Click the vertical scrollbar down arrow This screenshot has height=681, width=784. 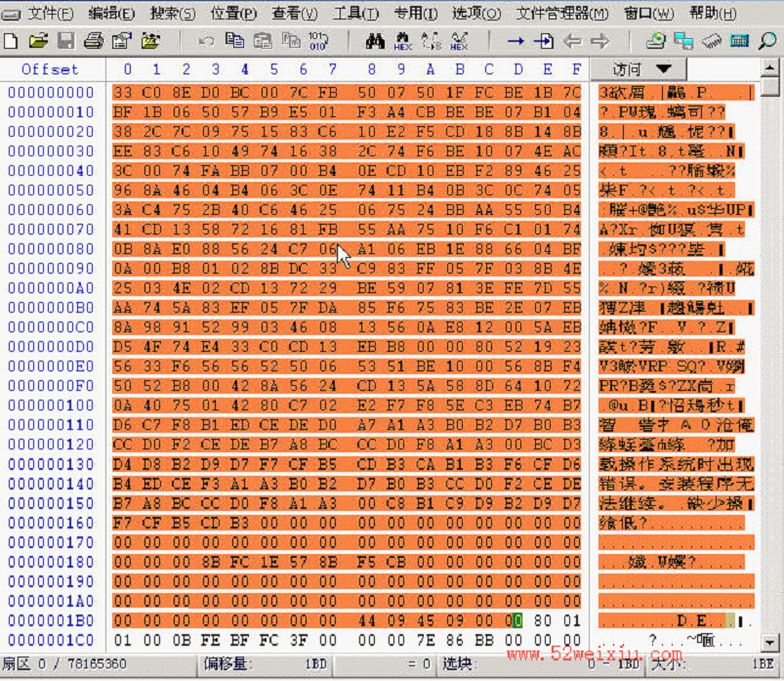(770, 642)
